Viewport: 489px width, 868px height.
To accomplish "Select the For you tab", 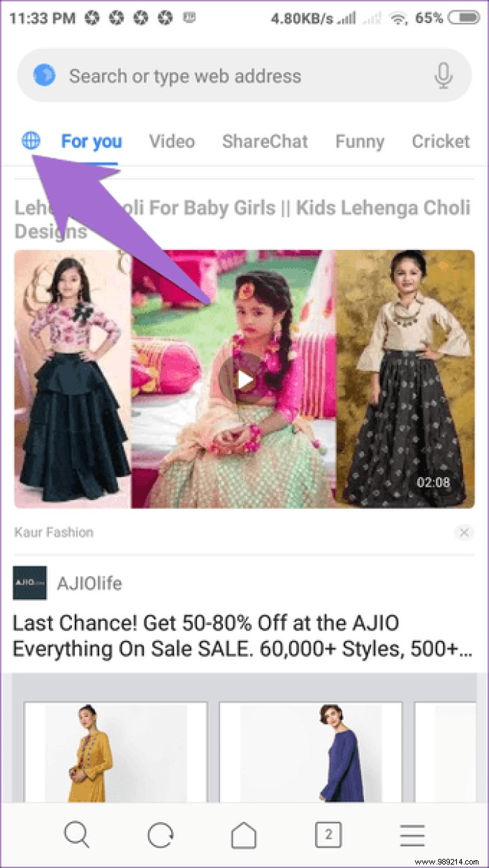I will (92, 142).
